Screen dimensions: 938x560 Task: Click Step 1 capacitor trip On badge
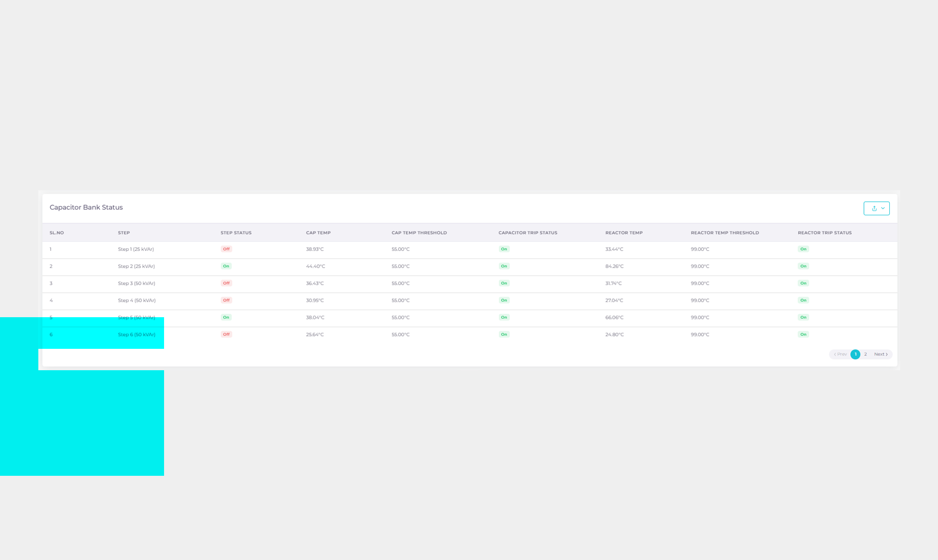pos(504,249)
